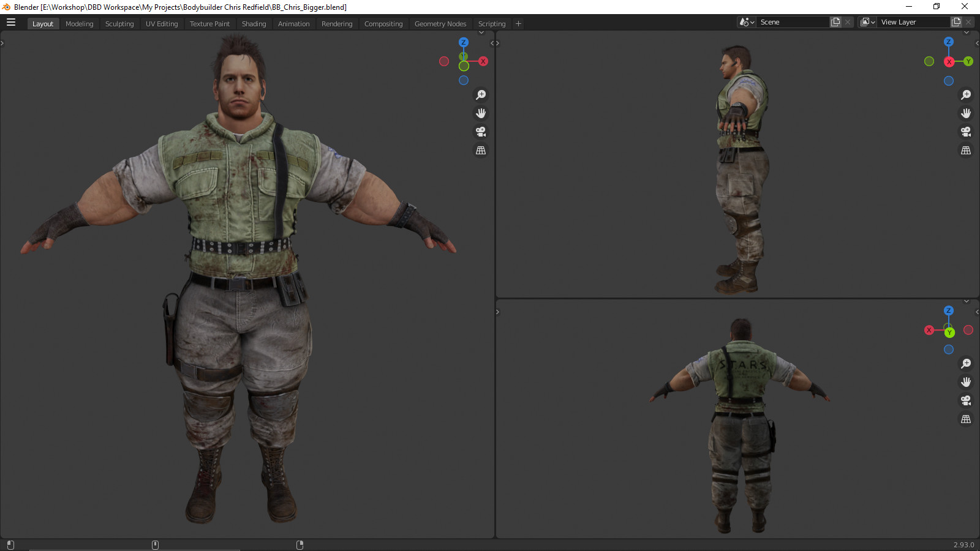
Task: Zoom in the back-view viewport
Action: point(966,364)
